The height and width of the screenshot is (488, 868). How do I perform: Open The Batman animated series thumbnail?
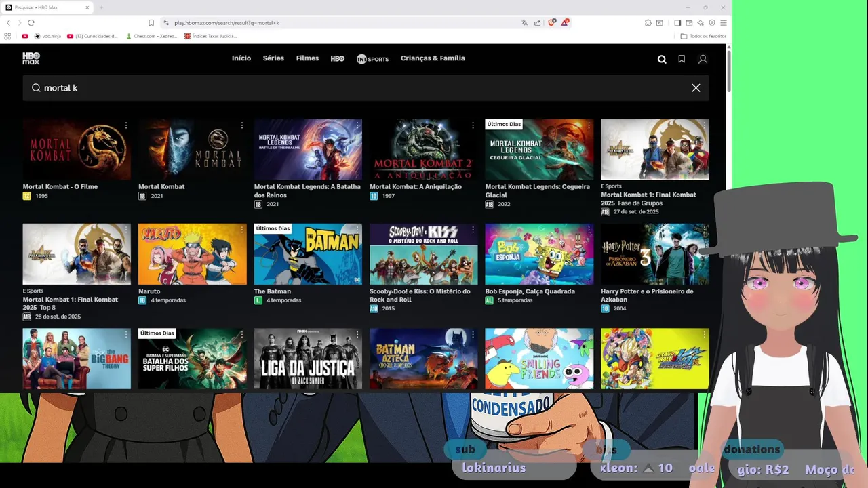pos(308,254)
